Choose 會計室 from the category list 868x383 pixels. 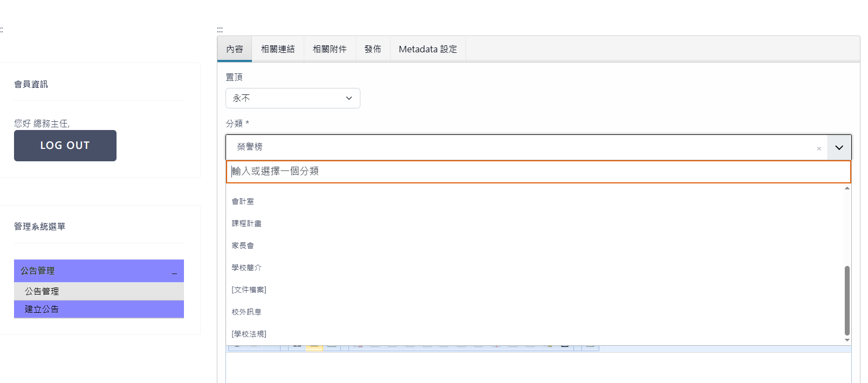[x=243, y=201]
